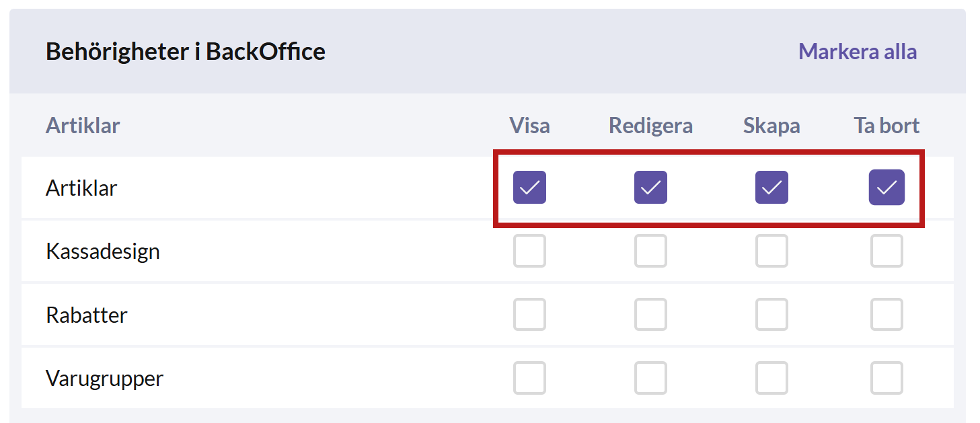This screenshot has width=980, height=423.
Task: Tick Redigera box for Varugrupper
Action: tap(650, 378)
